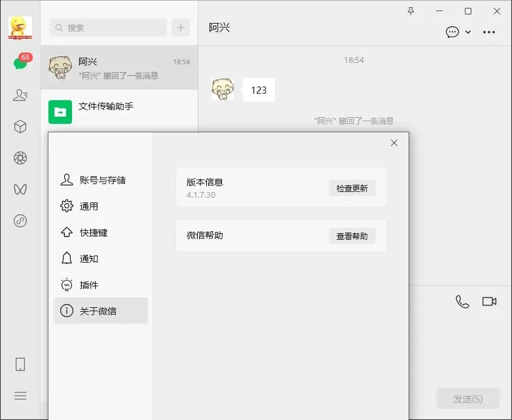Screen dimensions: 512x420
Task: Click the 阿兴 chat title in header
Action: (219, 28)
